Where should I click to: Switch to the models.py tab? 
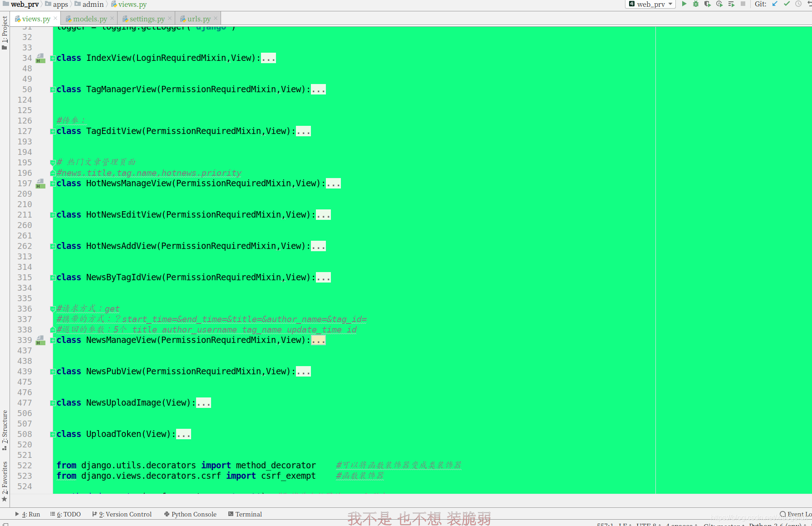(x=89, y=19)
